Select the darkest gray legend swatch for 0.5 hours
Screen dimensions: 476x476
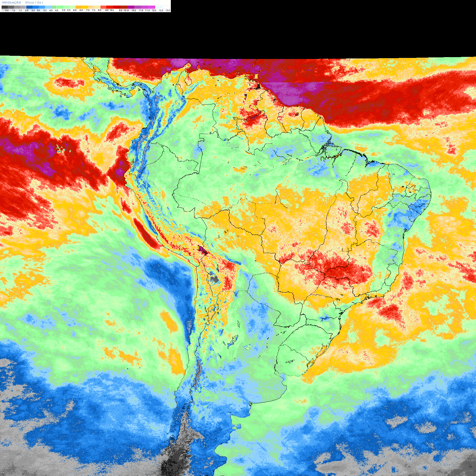pyautogui.click(x=4, y=7)
